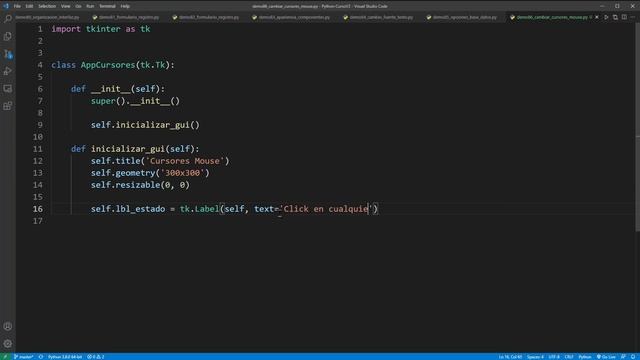
Task: Change indentation via Spaces: 4
Action: (535, 357)
